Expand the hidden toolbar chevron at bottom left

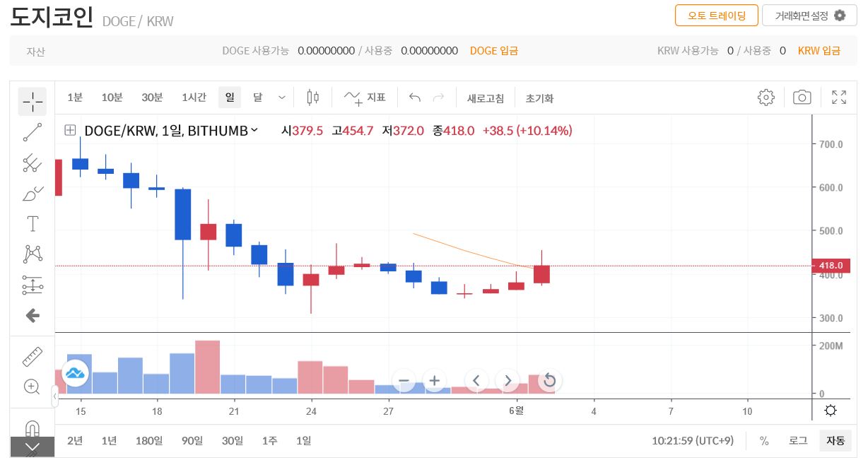(x=33, y=447)
